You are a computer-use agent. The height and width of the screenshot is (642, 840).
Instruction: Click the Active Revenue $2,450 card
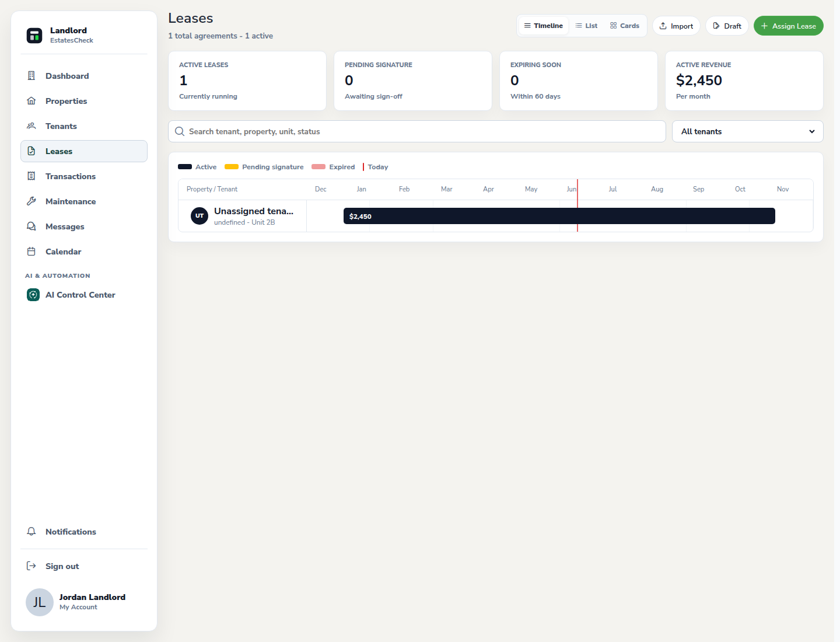[x=744, y=81]
